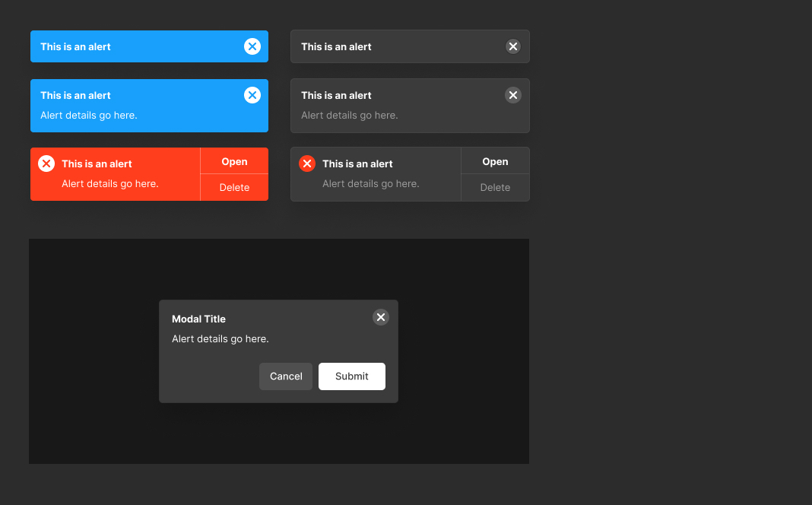Viewport: 812px width, 505px height.
Task: Close the dark alert showing alert details, no buttons
Action: (512, 95)
